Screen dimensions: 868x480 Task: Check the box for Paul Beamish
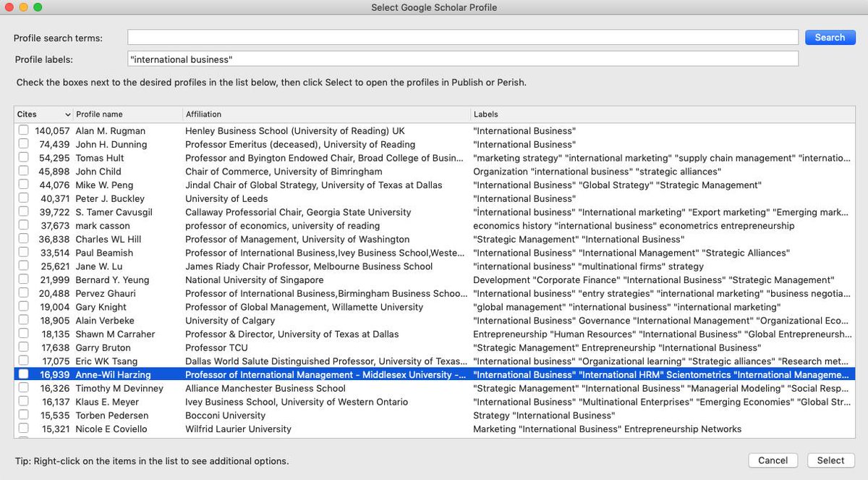[x=24, y=253]
